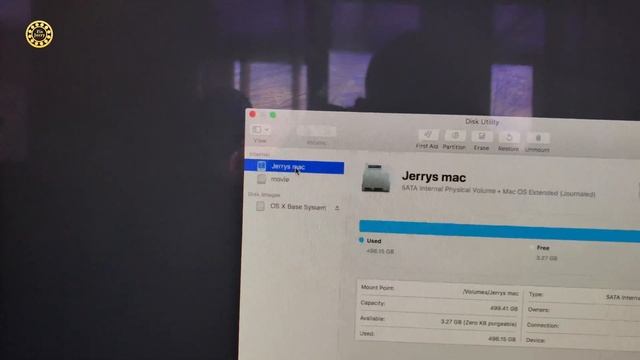Click the Used legend label
Viewport: 640px width, 360px height.
pos(373,241)
